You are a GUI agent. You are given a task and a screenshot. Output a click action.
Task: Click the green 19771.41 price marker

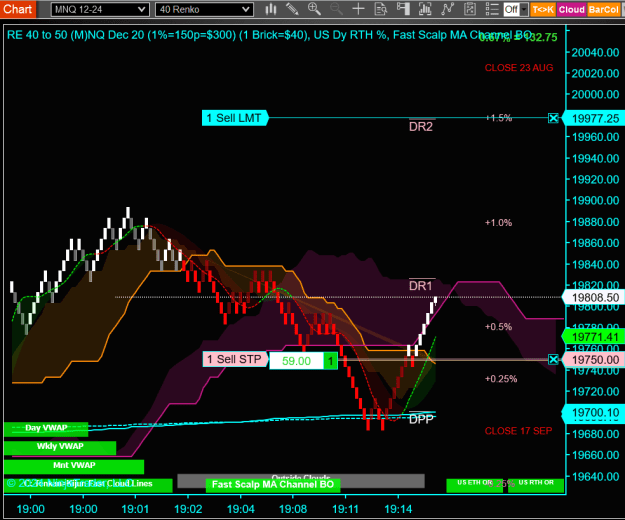(594, 337)
